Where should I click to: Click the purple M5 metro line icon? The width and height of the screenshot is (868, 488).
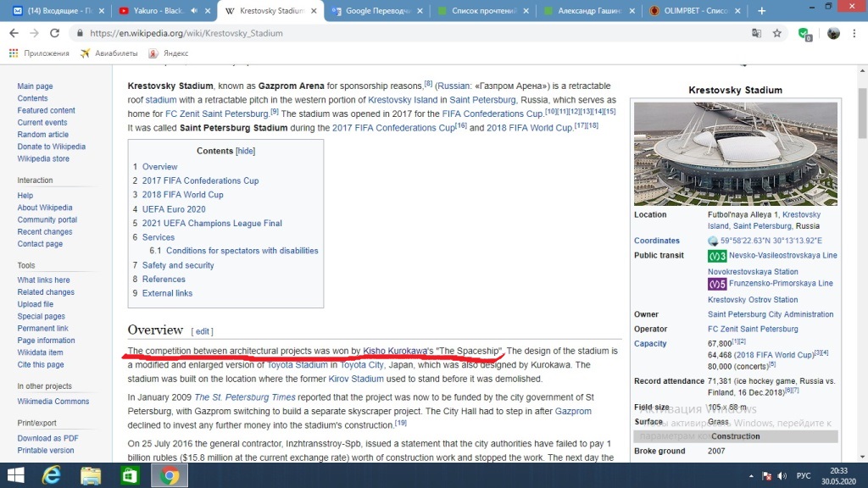click(x=717, y=284)
